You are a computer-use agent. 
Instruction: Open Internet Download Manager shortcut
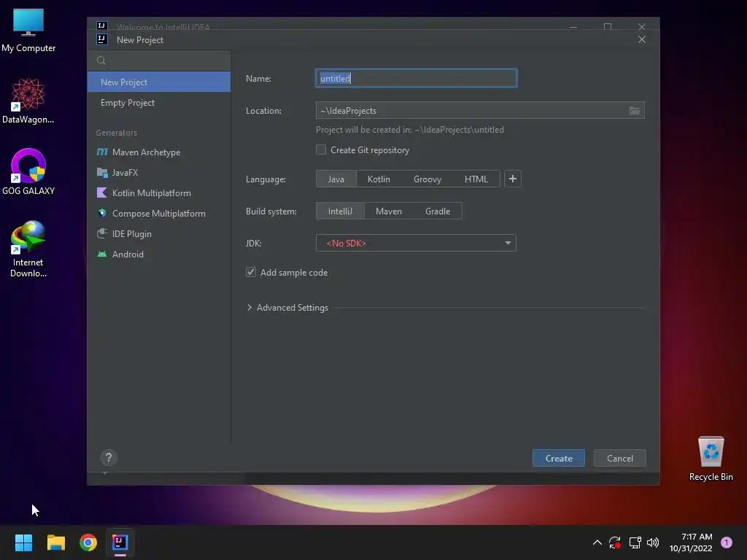[28, 249]
